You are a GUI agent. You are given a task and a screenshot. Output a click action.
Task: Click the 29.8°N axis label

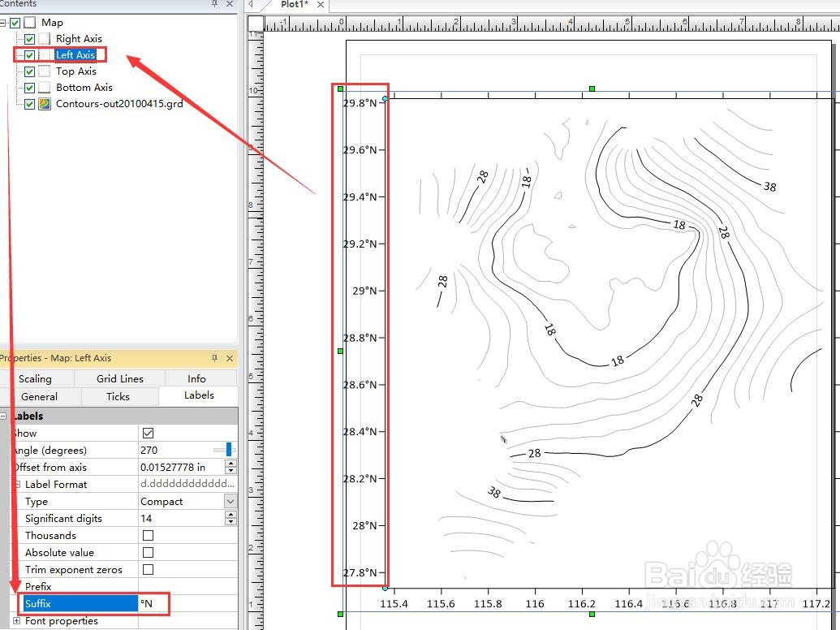click(360, 103)
